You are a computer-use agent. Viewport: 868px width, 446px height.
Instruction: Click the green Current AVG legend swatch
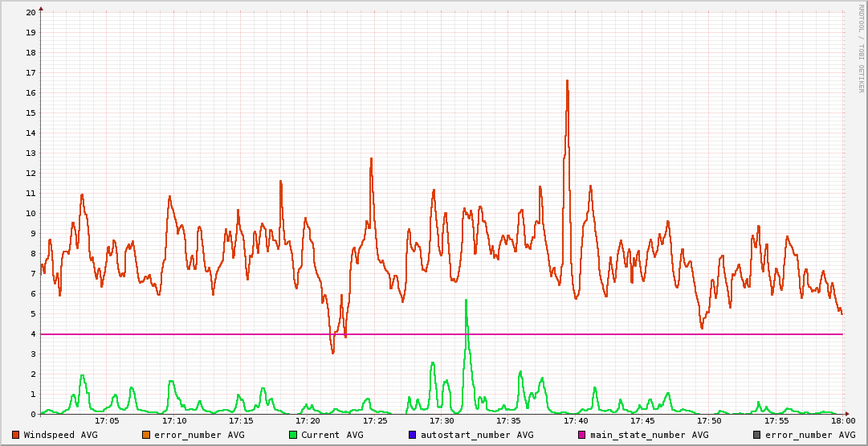click(293, 435)
